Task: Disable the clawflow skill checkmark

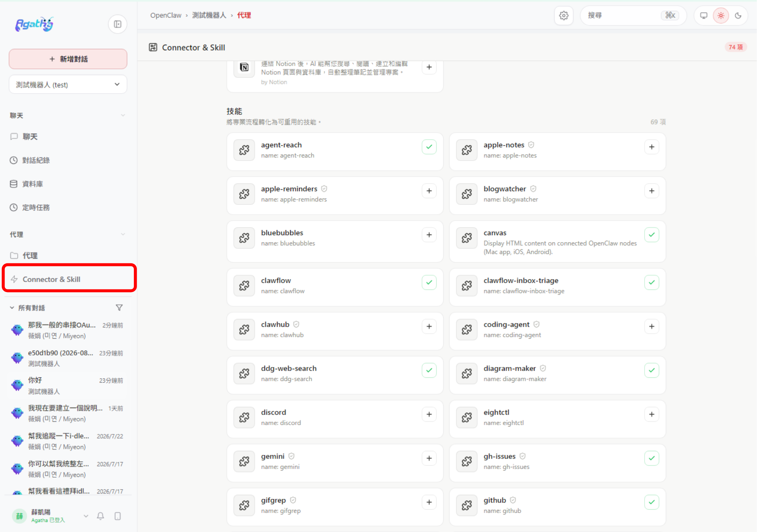Action: point(429,282)
